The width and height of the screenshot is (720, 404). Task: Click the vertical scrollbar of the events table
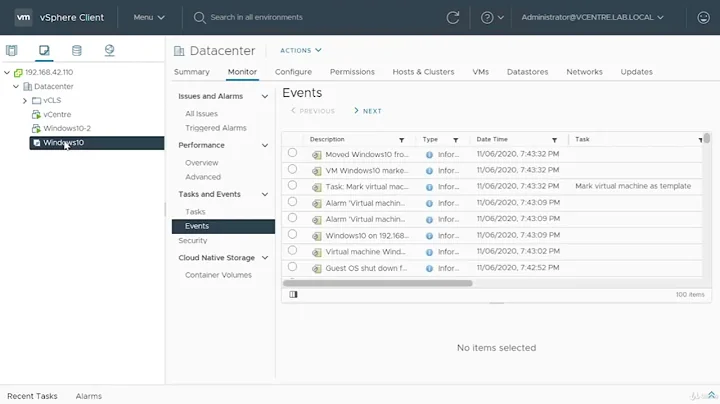click(707, 138)
